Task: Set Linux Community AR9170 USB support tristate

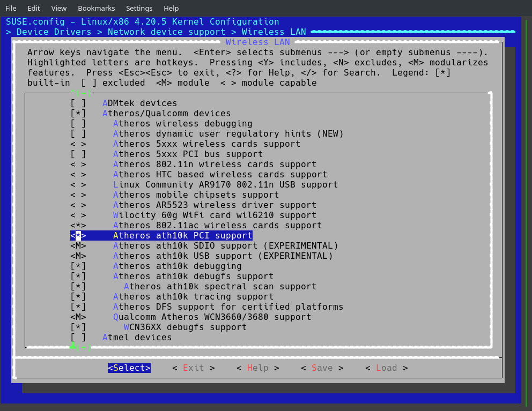Action: click(x=78, y=184)
